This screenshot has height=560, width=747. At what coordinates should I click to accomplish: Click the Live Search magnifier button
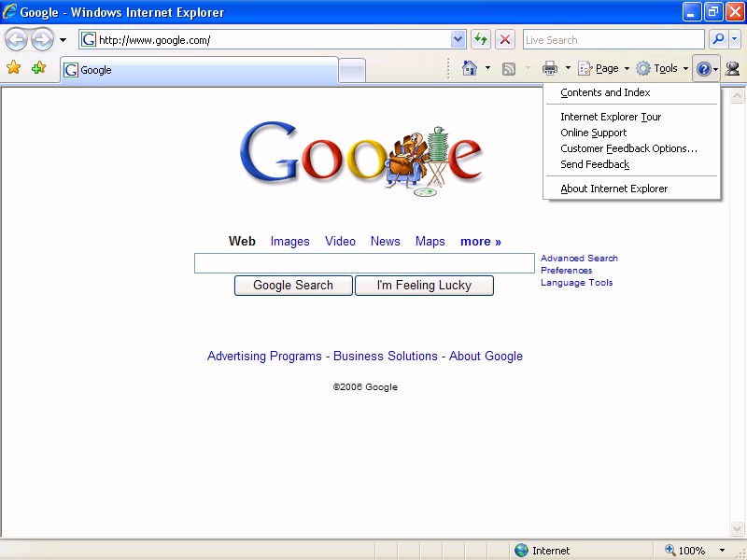tap(718, 39)
